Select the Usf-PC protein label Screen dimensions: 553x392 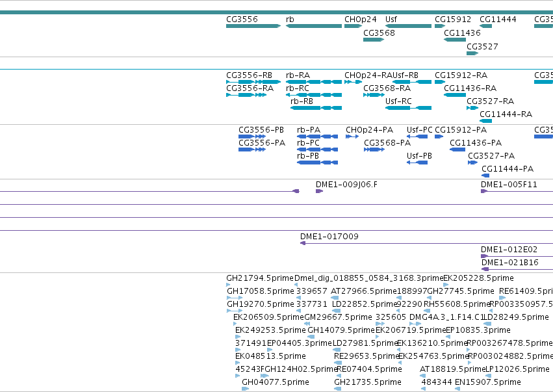pyautogui.click(x=419, y=130)
